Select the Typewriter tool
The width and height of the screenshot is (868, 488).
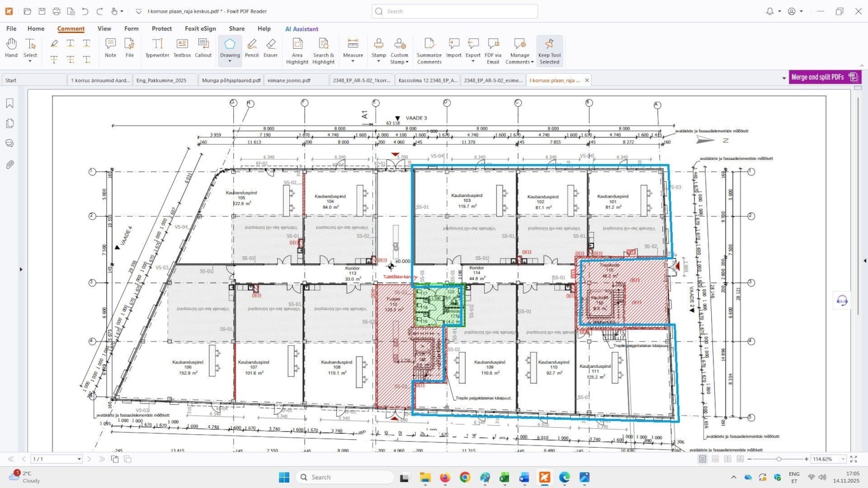tap(157, 48)
